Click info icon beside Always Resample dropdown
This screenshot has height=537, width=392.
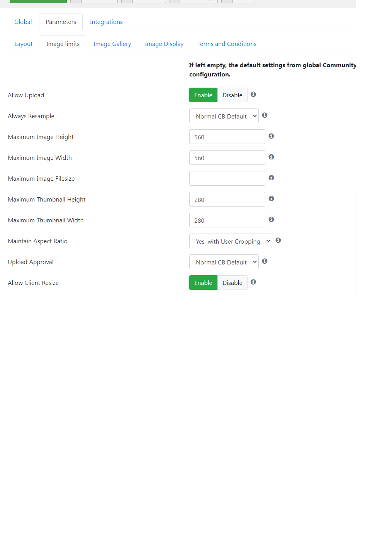point(265,115)
